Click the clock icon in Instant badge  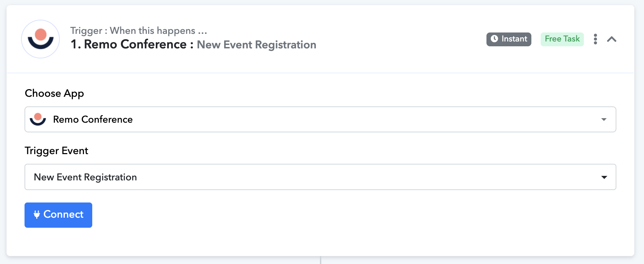point(494,39)
